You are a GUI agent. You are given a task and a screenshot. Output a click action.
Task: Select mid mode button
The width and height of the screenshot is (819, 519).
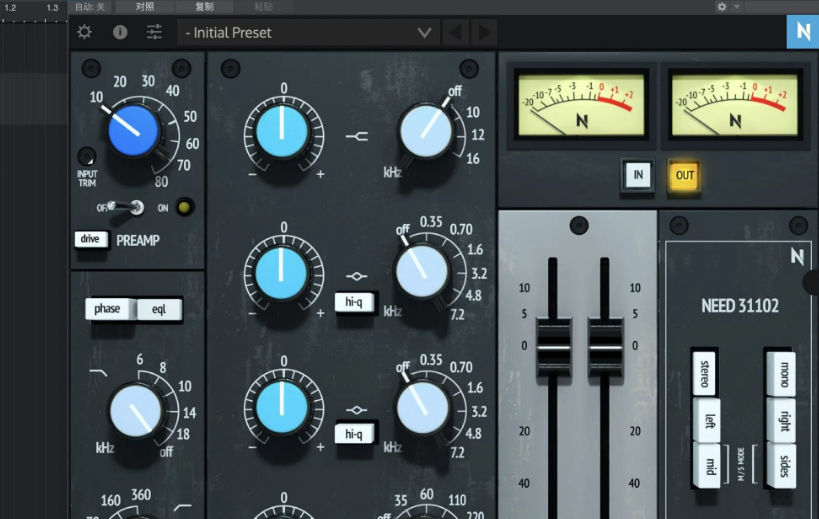707,465
